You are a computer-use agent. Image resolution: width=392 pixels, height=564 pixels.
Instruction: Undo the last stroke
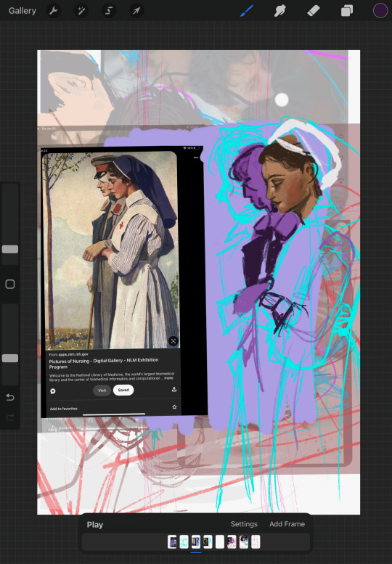coord(10,397)
